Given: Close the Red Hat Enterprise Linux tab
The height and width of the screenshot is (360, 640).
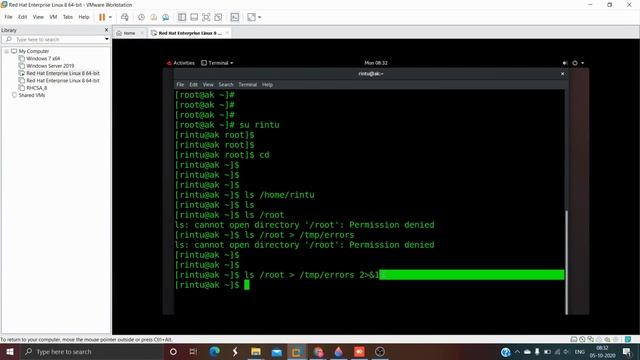Looking at the screenshot, I should 227,33.
